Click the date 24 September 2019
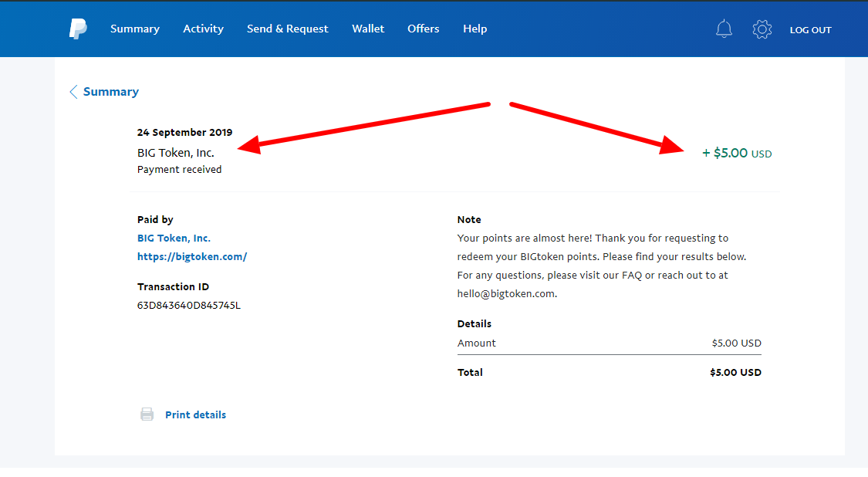Image resolution: width=868 pixels, height=477 pixels. coord(185,133)
